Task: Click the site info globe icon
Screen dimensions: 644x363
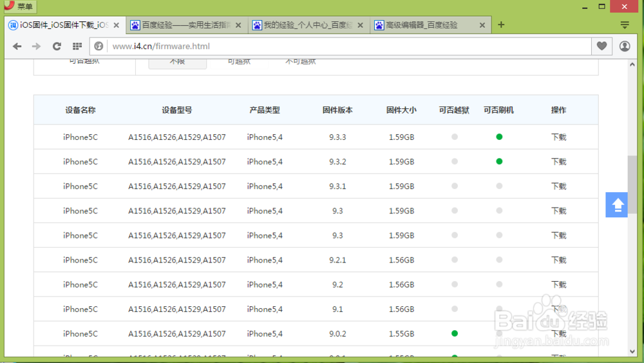Action: point(99,46)
